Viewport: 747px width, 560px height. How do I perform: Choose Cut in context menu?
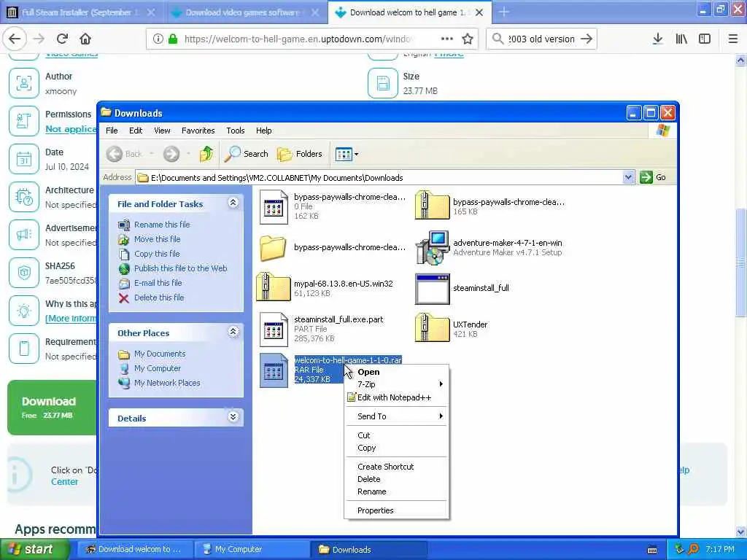tap(396, 435)
